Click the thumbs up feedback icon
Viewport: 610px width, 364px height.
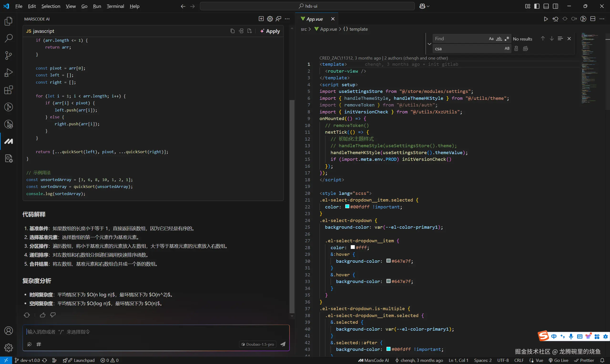click(43, 315)
